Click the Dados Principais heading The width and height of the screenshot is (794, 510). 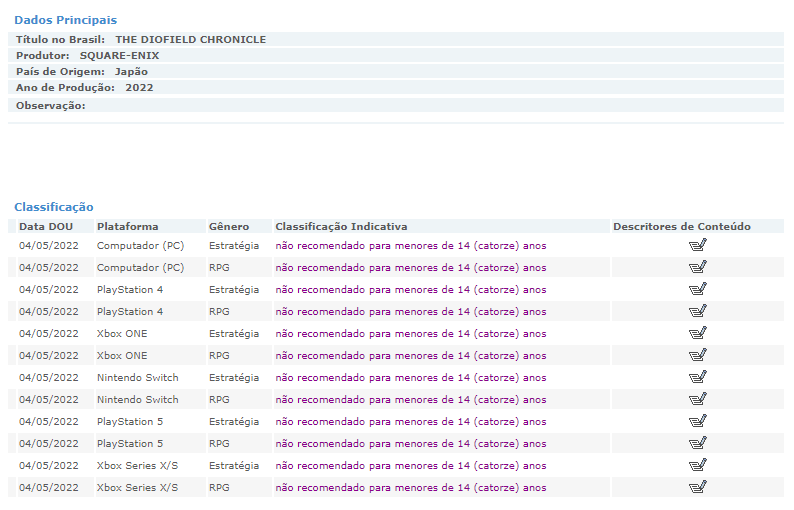(65, 20)
